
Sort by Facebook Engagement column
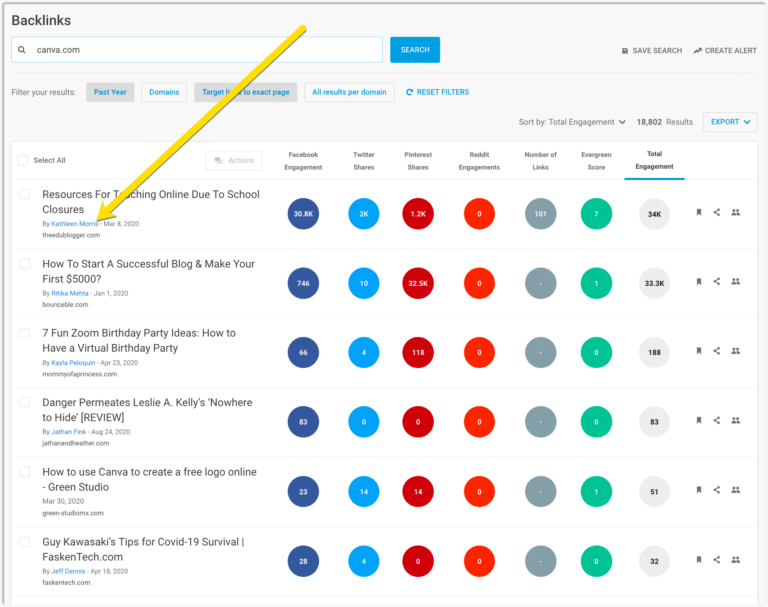click(303, 161)
